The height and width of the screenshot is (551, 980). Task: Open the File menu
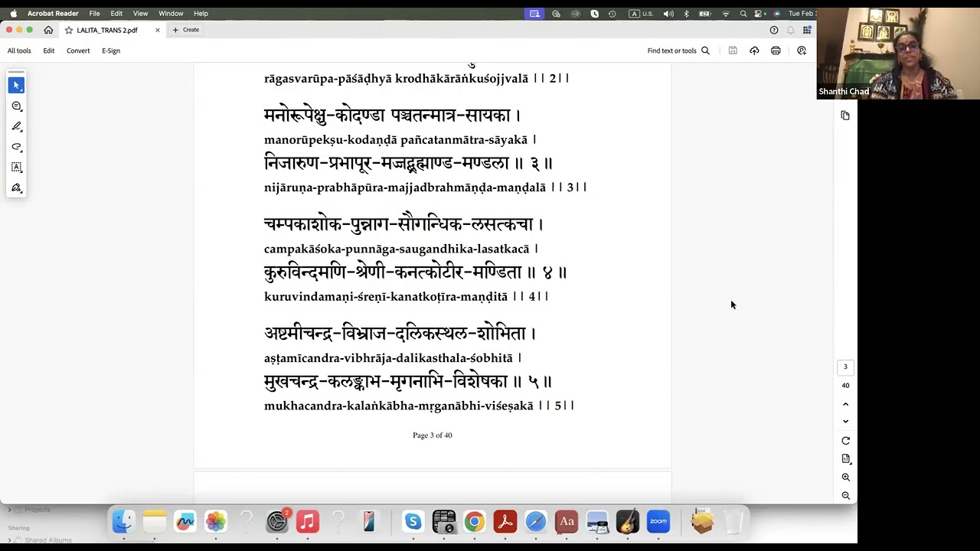pos(94,13)
